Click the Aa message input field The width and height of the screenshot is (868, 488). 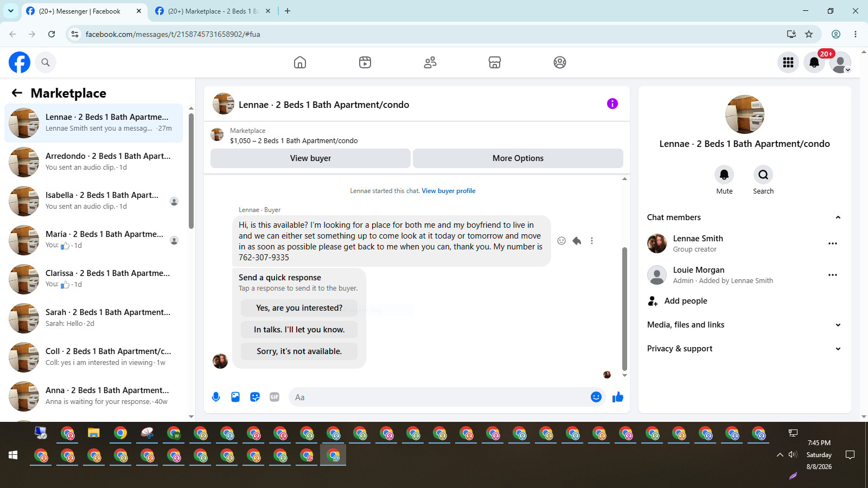pyautogui.click(x=440, y=397)
